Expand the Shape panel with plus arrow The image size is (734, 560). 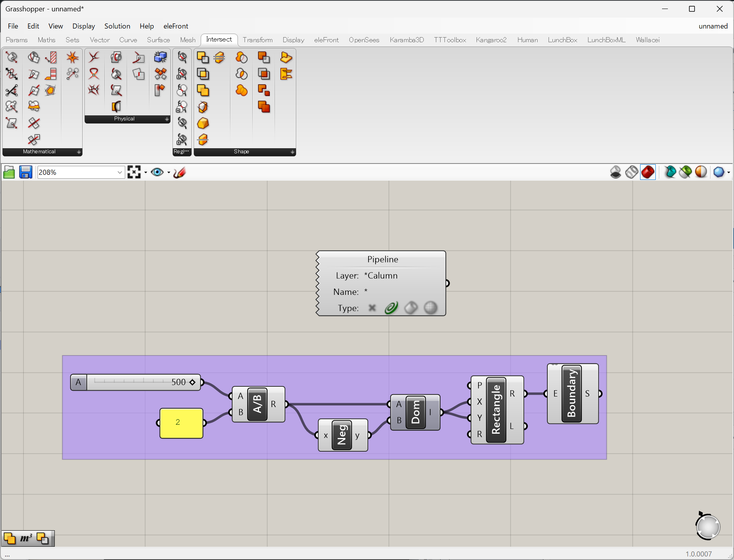292,152
